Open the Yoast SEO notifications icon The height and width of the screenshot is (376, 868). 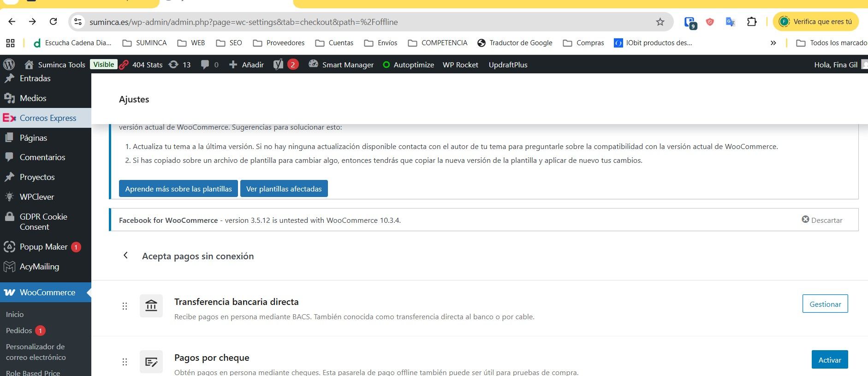coord(278,65)
